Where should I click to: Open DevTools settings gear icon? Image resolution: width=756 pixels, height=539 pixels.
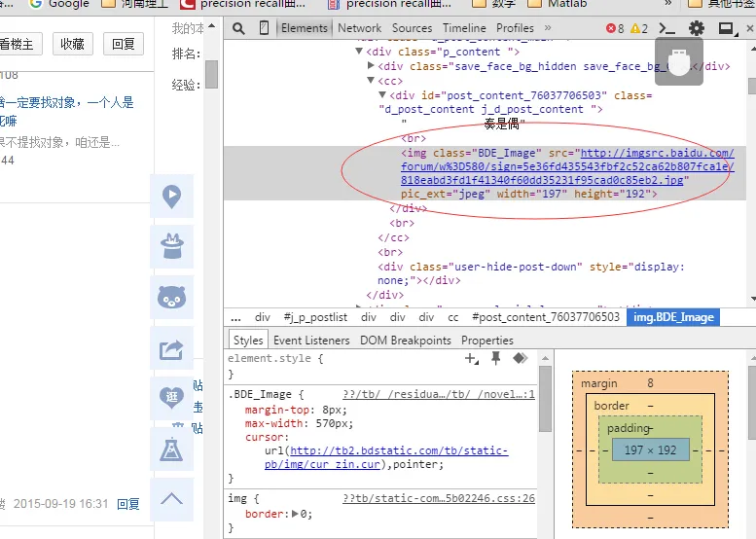tap(697, 28)
